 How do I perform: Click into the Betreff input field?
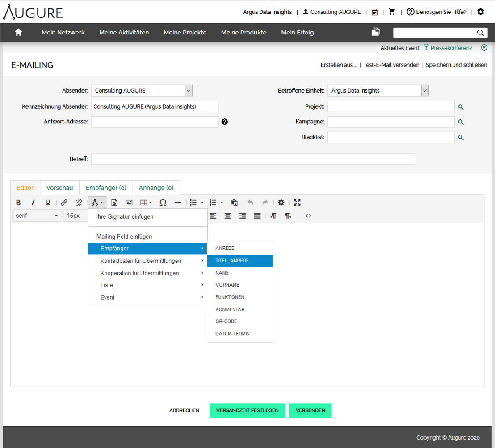(x=253, y=159)
